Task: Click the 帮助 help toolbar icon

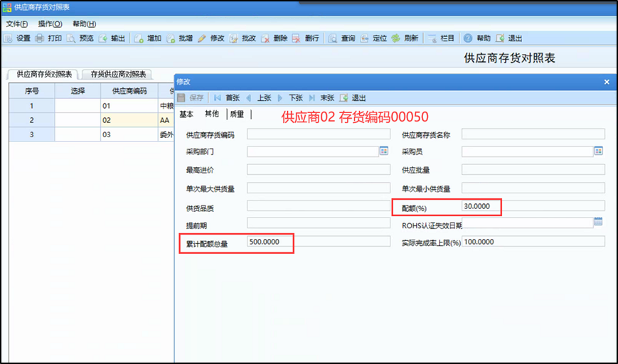Action: [x=468, y=38]
